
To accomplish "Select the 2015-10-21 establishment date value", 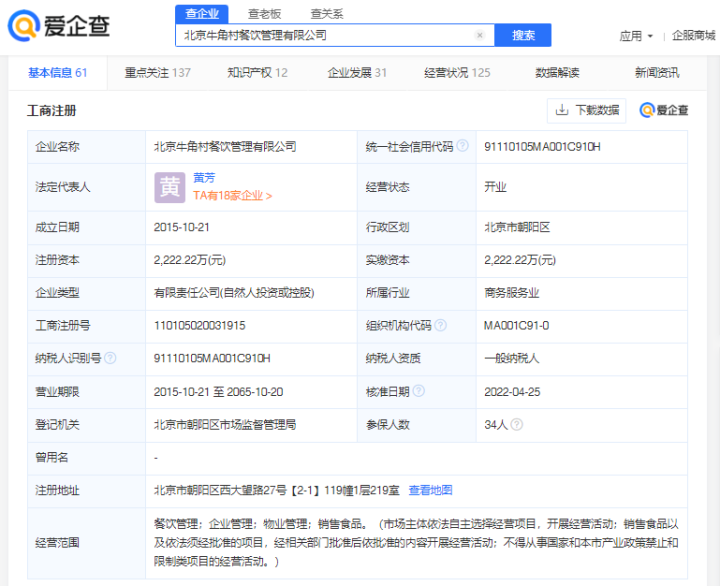I will pos(181,227).
